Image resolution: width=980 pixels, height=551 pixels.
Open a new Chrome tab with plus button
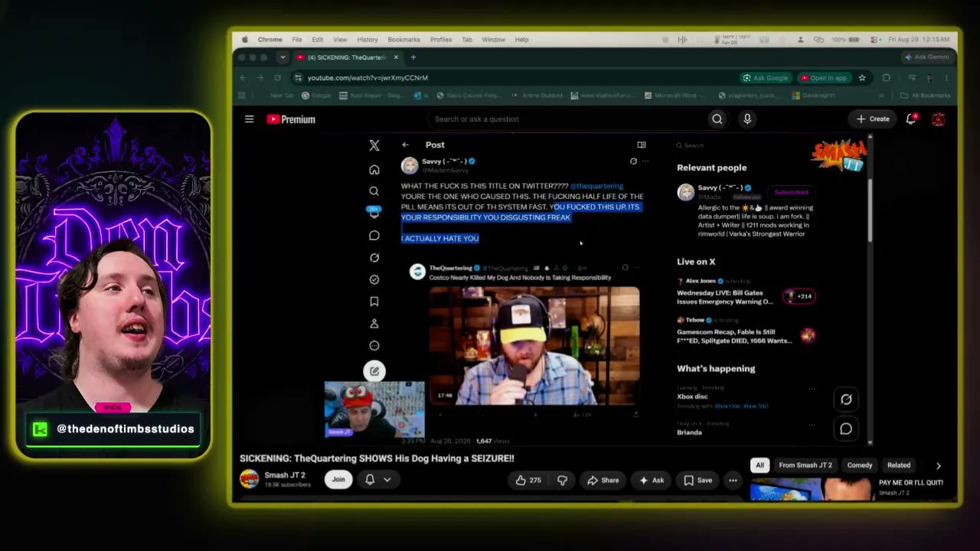[413, 57]
